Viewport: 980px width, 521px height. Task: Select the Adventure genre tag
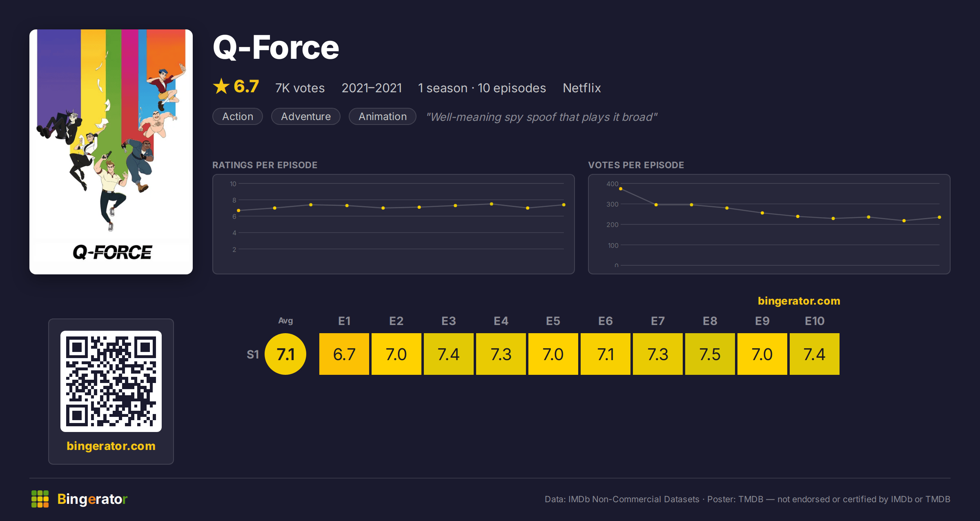coord(306,116)
